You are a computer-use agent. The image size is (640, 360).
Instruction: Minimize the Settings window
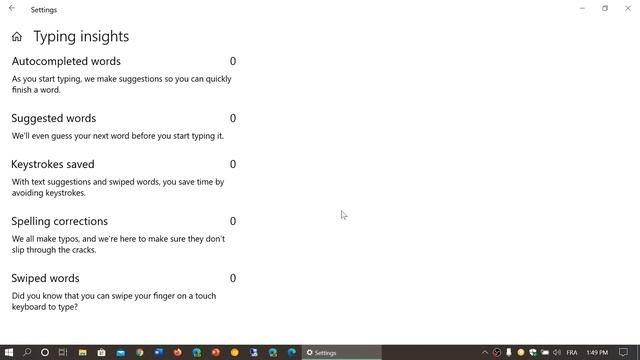(582, 9)
